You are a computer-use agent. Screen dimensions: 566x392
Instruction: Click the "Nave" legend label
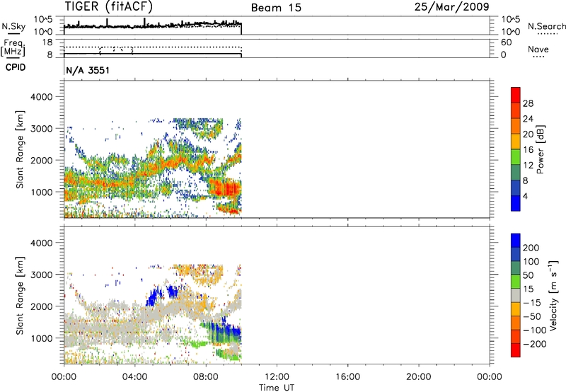(538, 49)
